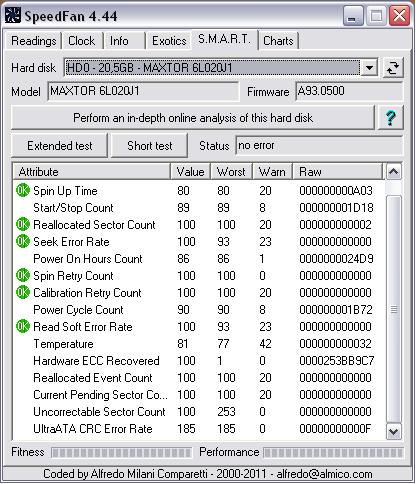The image size is (416, 484).
Task: Select the Temperature attribute row
Action: click(199, 344)
